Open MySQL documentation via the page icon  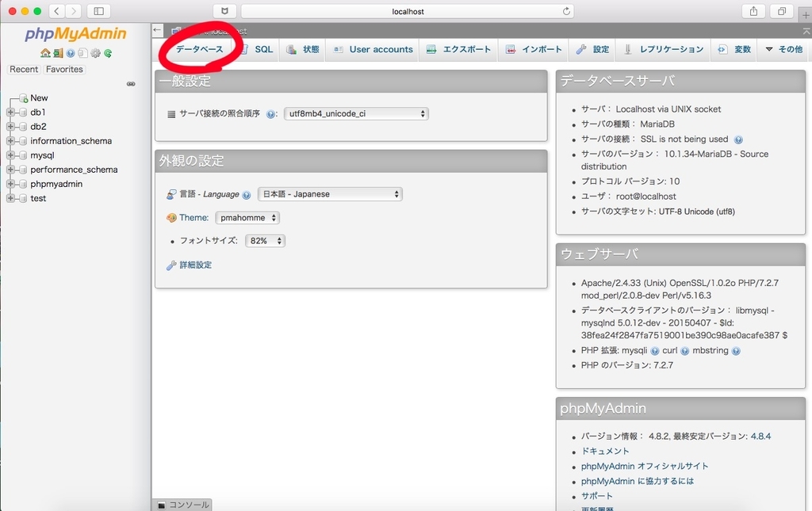(82, 53)
